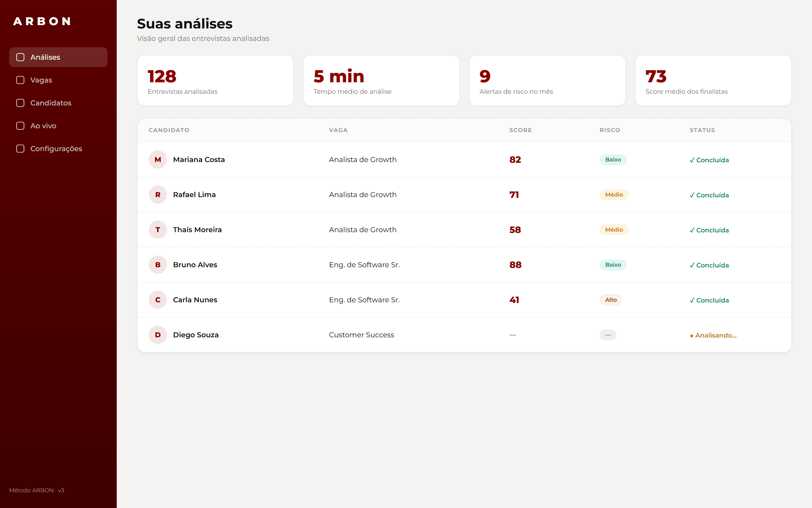812x508 pixels.
Task: Click Mariana Costa's M avatar
Action: (x=158, y=160)
